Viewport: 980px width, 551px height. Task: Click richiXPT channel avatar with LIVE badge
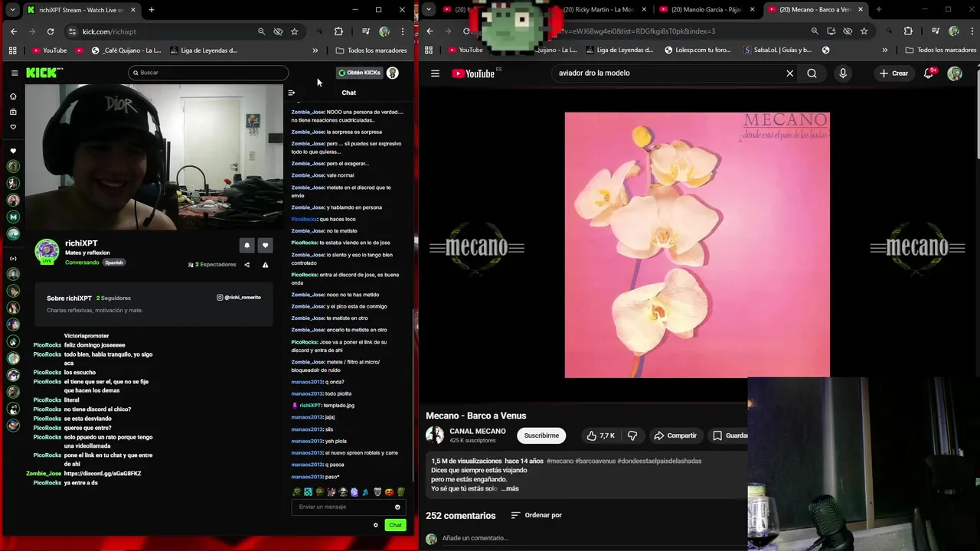tap(47, 251)
